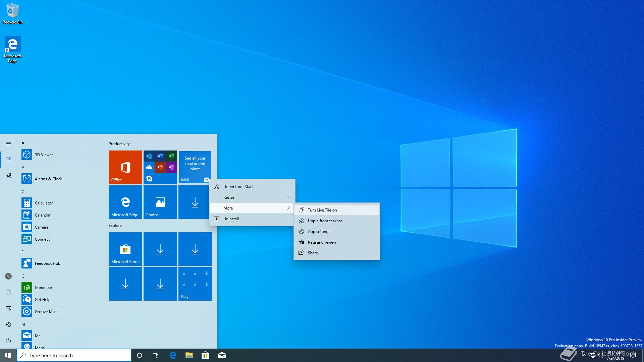The width and height of the screenshot is (644, 362).
Task: Open Recycle Bin on desktop
Action: (13, 14)
